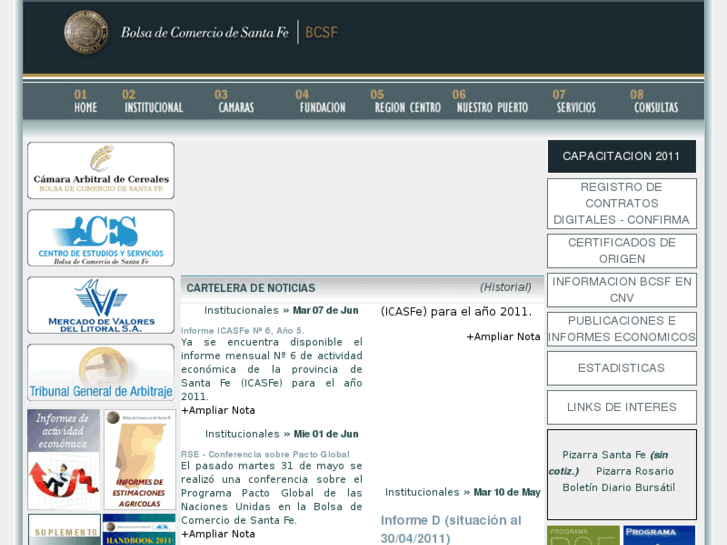Open Informacion BCSF en CNV
The image size is (727, 545).
tap(622, 290)
